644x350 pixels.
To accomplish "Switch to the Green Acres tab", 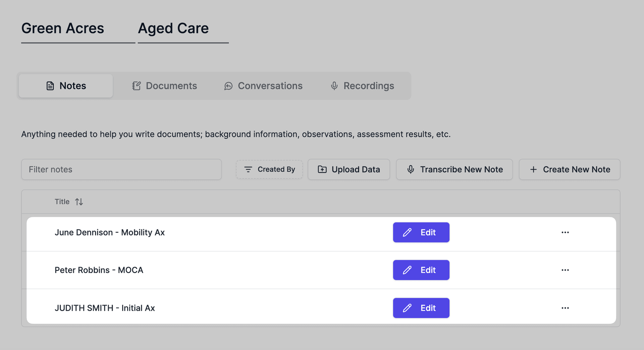I will pos(63,28).
